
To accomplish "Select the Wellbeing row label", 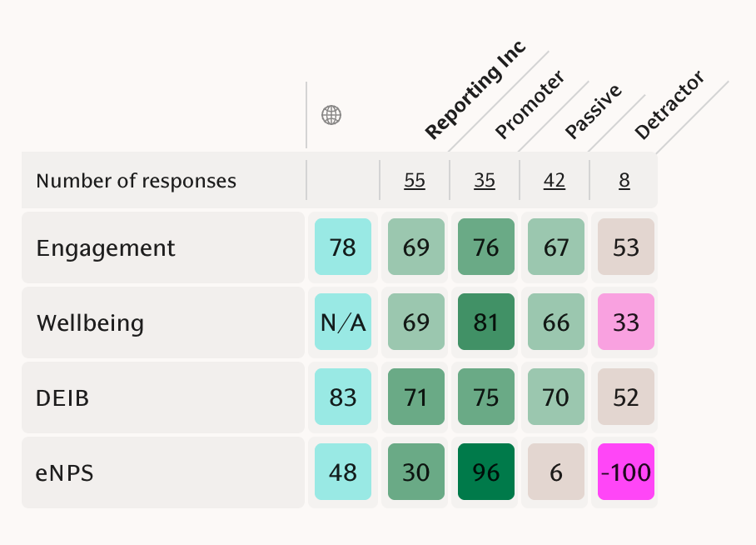I will pos(90,323).
